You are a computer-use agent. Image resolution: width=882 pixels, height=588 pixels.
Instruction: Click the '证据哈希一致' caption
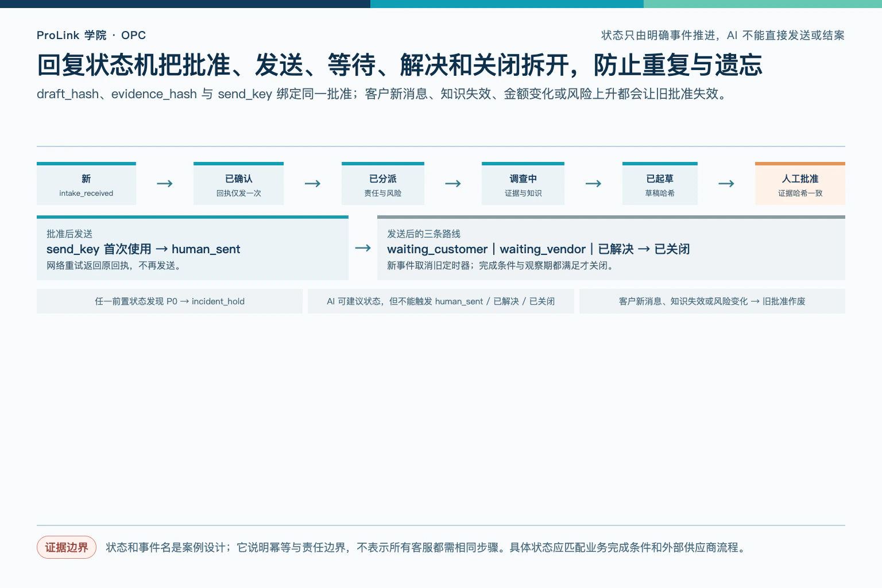pos(800,193)
